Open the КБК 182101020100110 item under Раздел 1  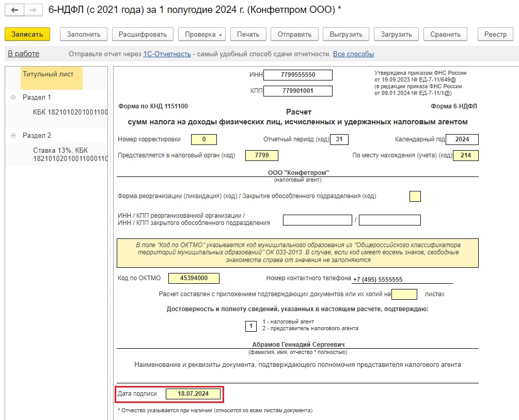(x=70, y=112)
